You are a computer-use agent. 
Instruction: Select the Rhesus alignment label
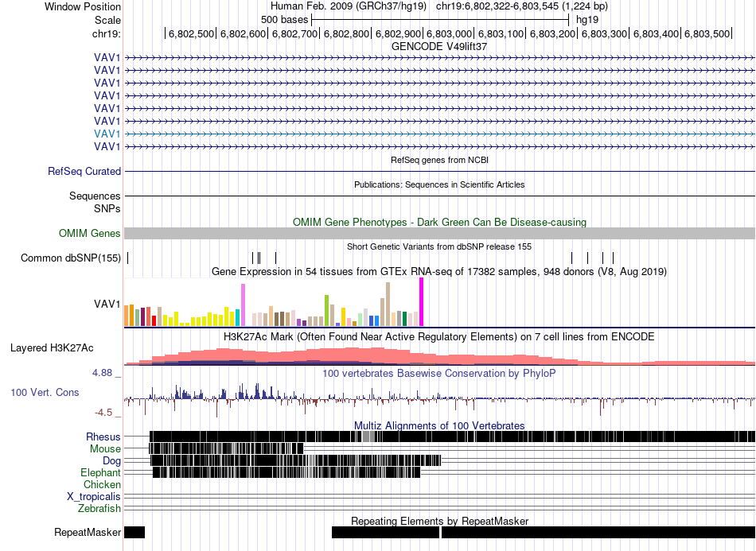103,437
